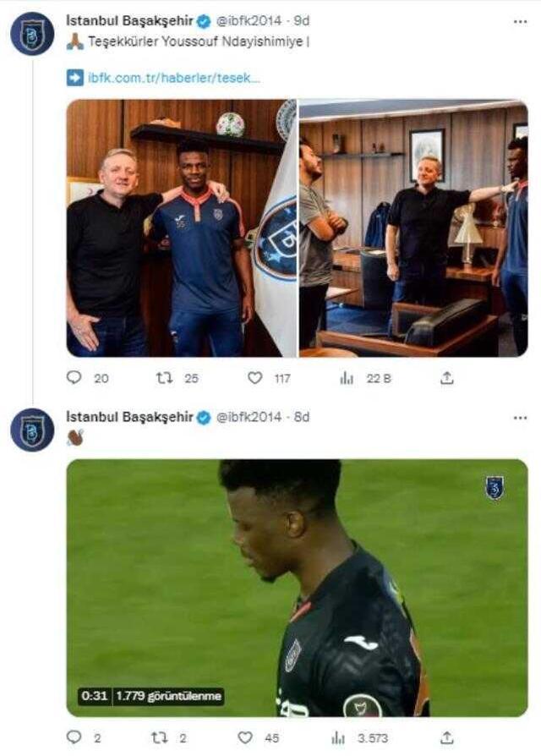Retweet the Youssouf Ndayishimiye thank-you tweet
Screen dimensions: 541x756
pos(164,378)
